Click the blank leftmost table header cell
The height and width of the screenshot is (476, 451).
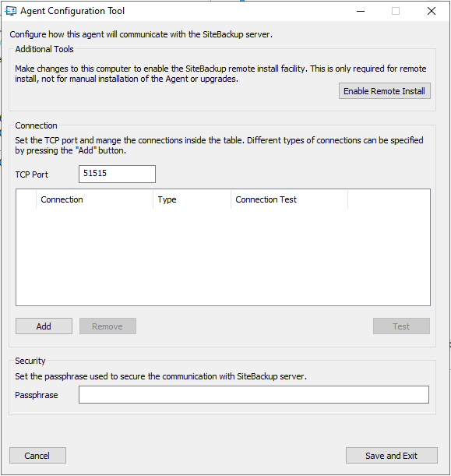(x=26, y=199)
